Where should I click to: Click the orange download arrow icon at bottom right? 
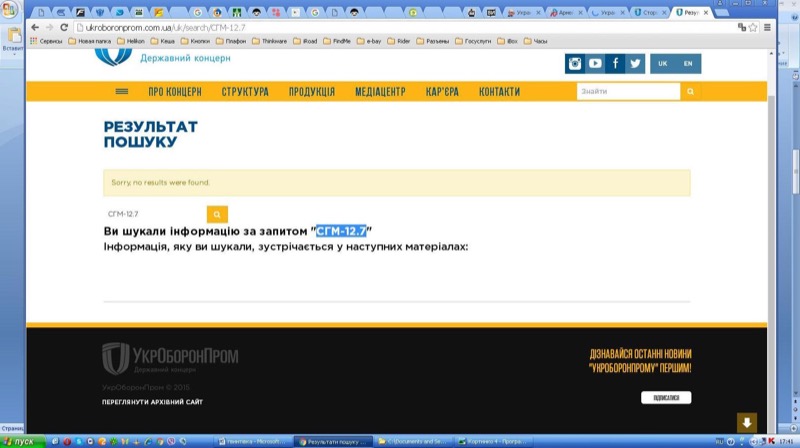[746, 422]
